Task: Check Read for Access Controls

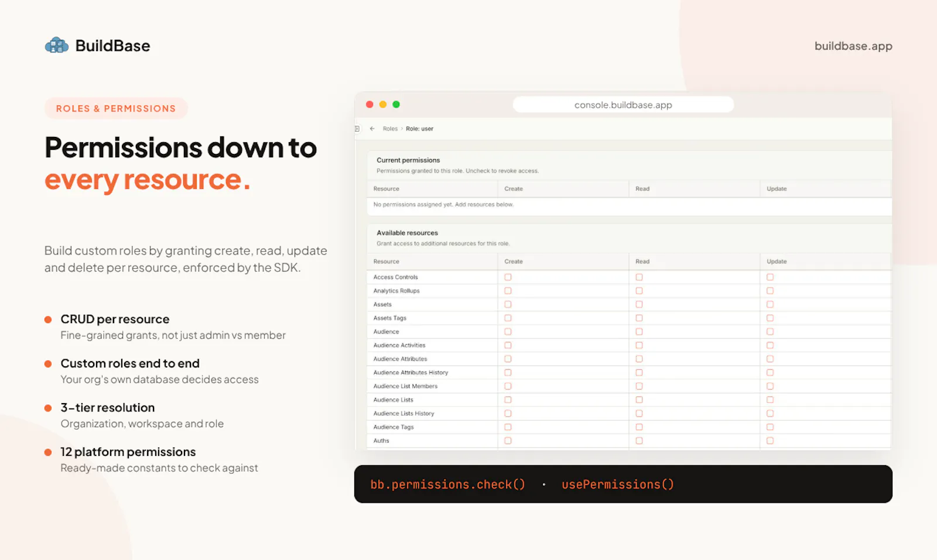Action: tap(639, 277)
